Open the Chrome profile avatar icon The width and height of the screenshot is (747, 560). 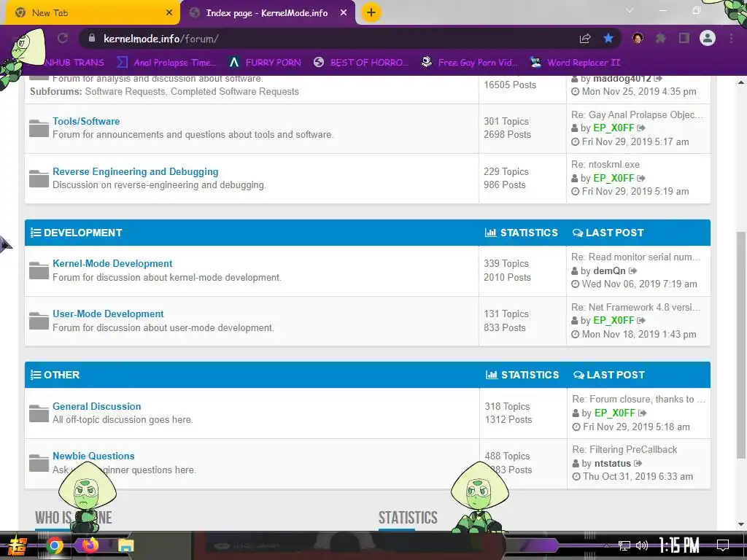pyautogui.click(x=708, y=38)
